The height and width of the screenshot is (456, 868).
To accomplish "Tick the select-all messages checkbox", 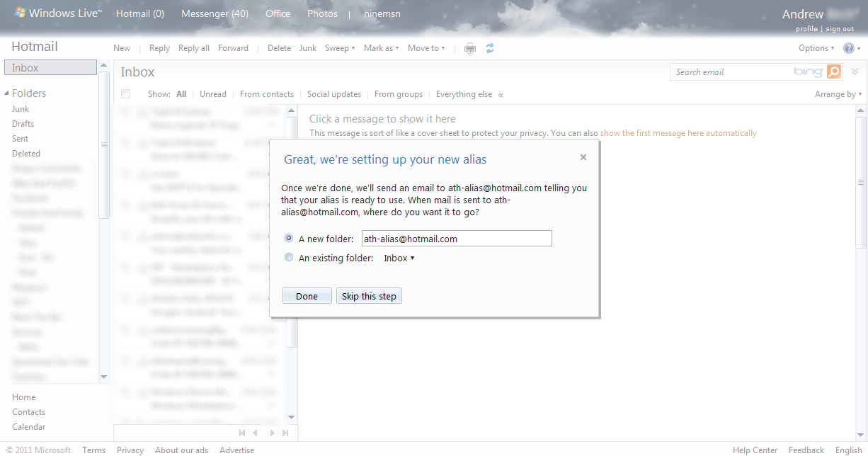I will click(x=126, y=94).
